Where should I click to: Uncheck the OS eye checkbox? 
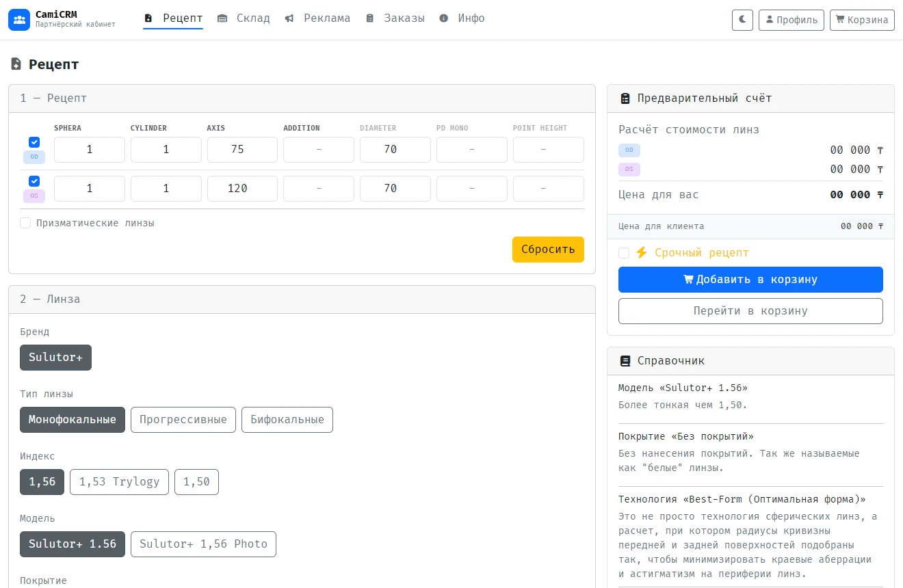pos(34,181)
